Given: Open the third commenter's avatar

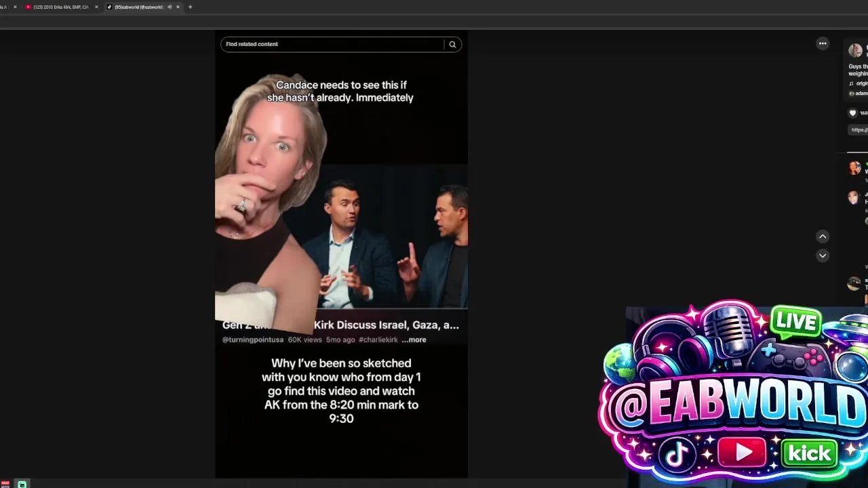Looking at the screenshot, I should point(854,284).
